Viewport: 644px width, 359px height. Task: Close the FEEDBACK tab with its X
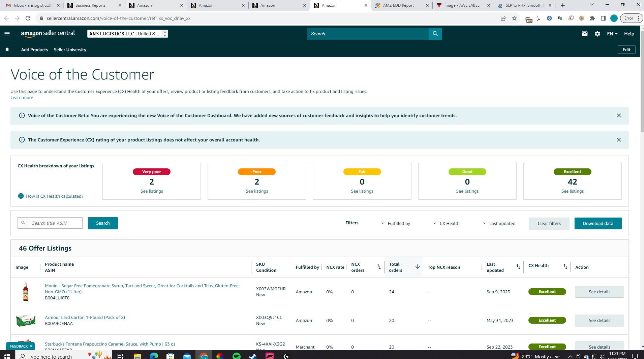pyautogui.click(x=31, y=346)
